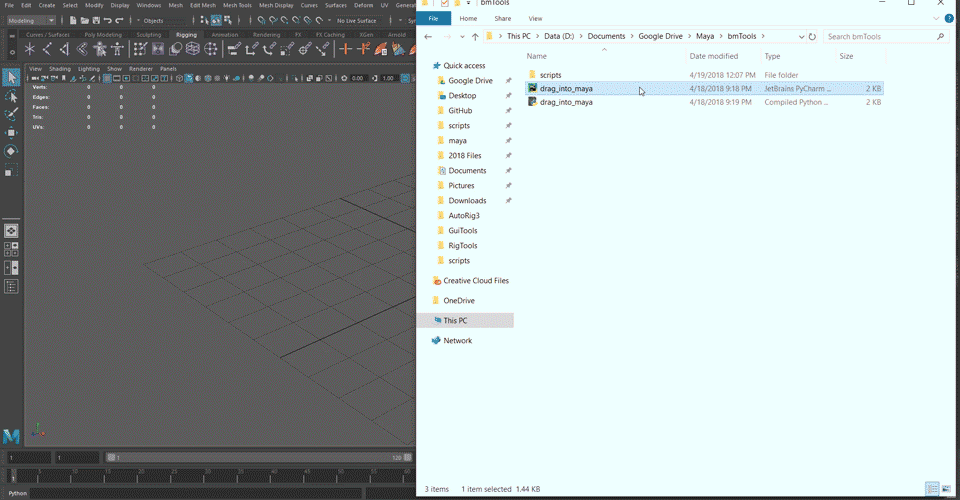Image resolution: width=960 pixels, height=500 pixels.
Task: Toggle the viewport grid display button
Action: point(108,78)
